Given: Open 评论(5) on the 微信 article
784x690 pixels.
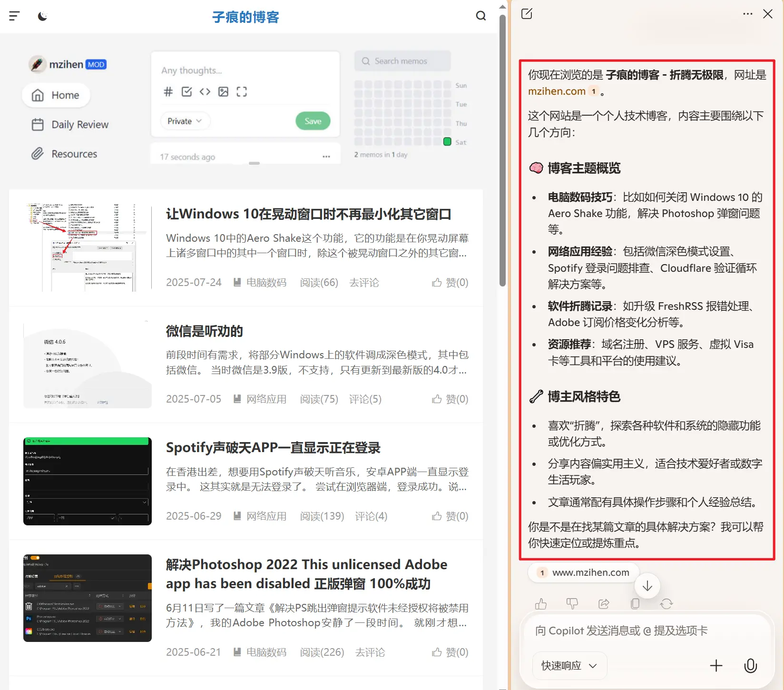Looking at the screenshot, I should pos(365,399).
